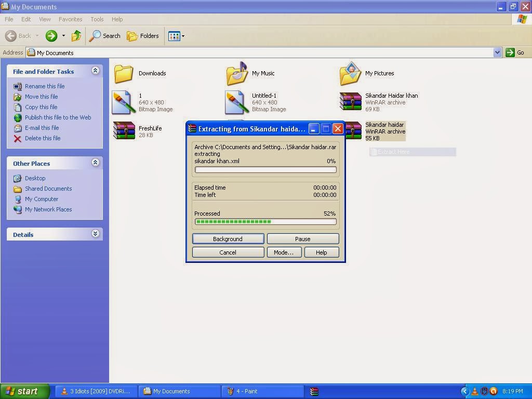Click the VLC icon in the system tray
Screen dimensions: 532x399
(474, 391)
